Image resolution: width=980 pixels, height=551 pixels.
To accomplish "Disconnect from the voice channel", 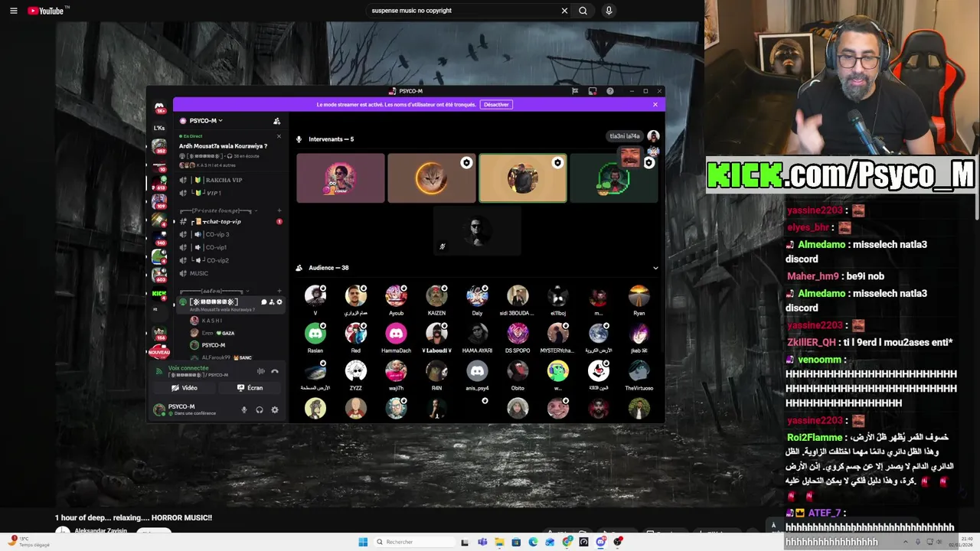I will [x=275, y=371].
